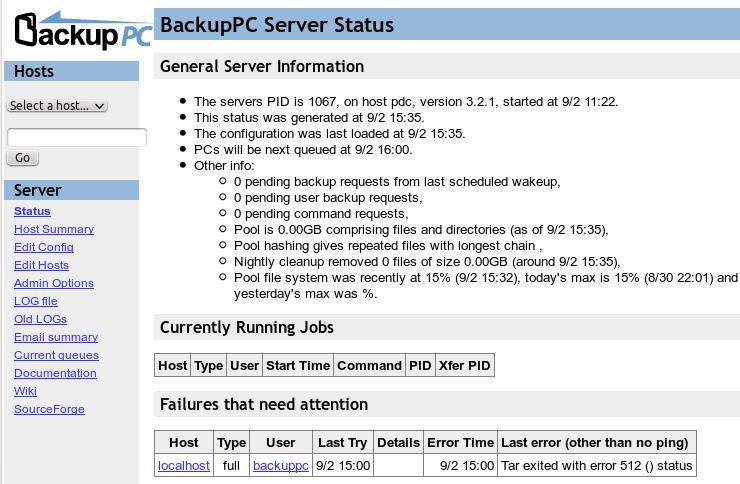The height and width of the screenshot is (484, 740).
Task: Click the Error Time column header
Action: (461, 442)
